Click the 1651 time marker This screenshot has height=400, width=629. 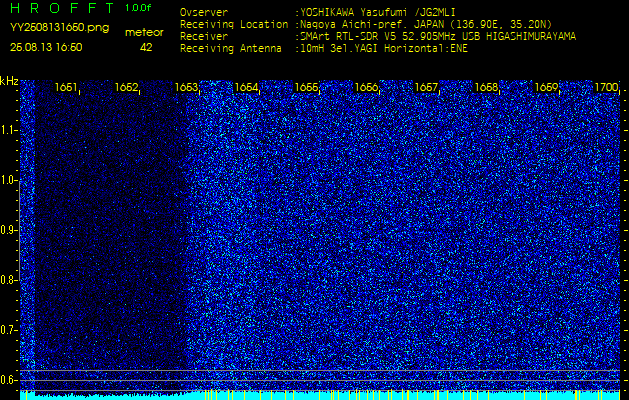click(66, 87)
